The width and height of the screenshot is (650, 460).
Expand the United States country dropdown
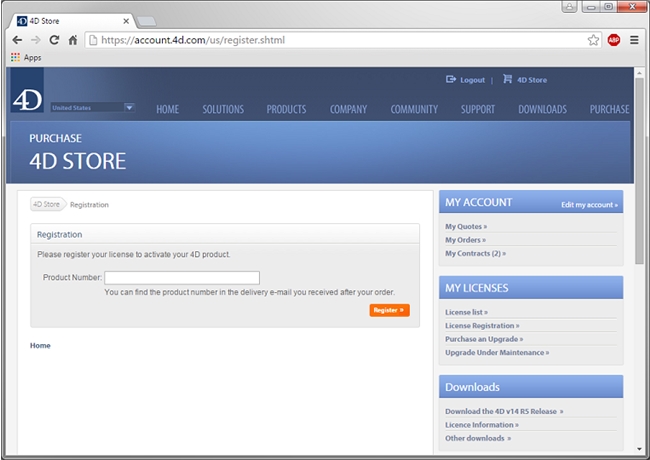click(129, 107)
